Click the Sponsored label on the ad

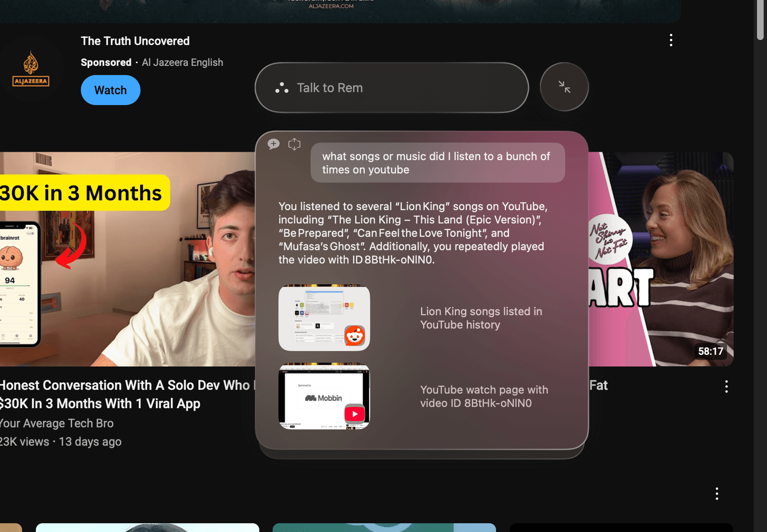106,63
